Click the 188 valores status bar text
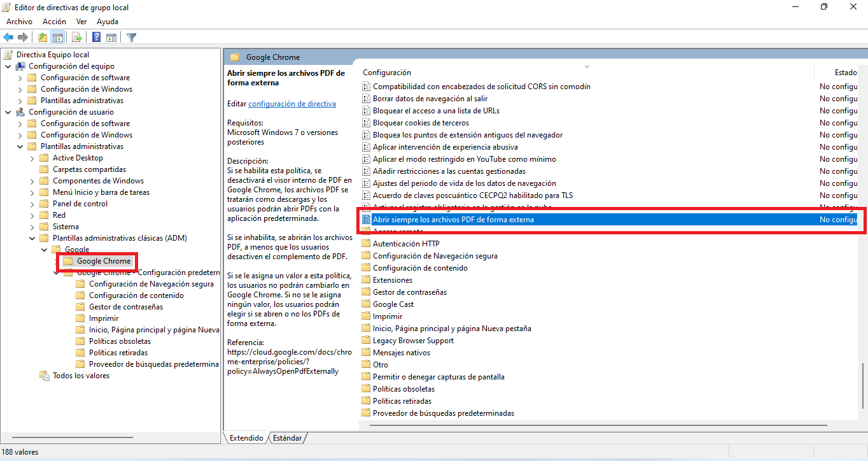This screenshot has width=868, height=461. (x=21, y=452)
